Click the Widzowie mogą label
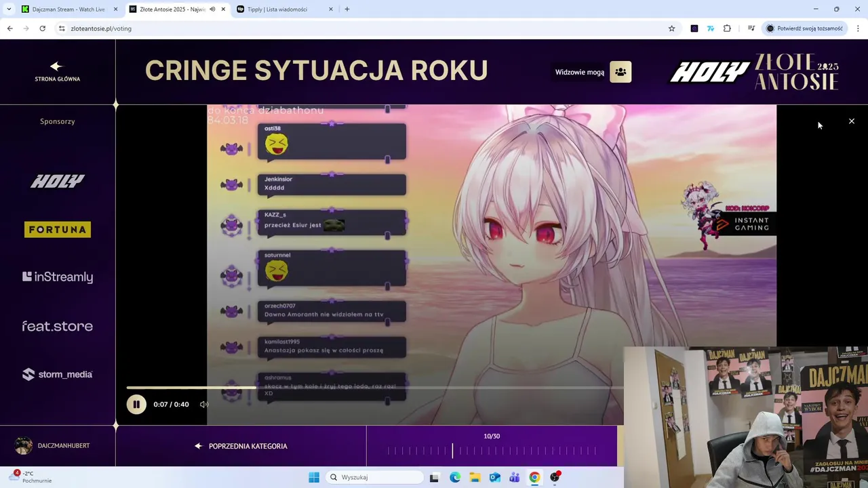Viewport: 868px width, 488px height. click(580, 72)
